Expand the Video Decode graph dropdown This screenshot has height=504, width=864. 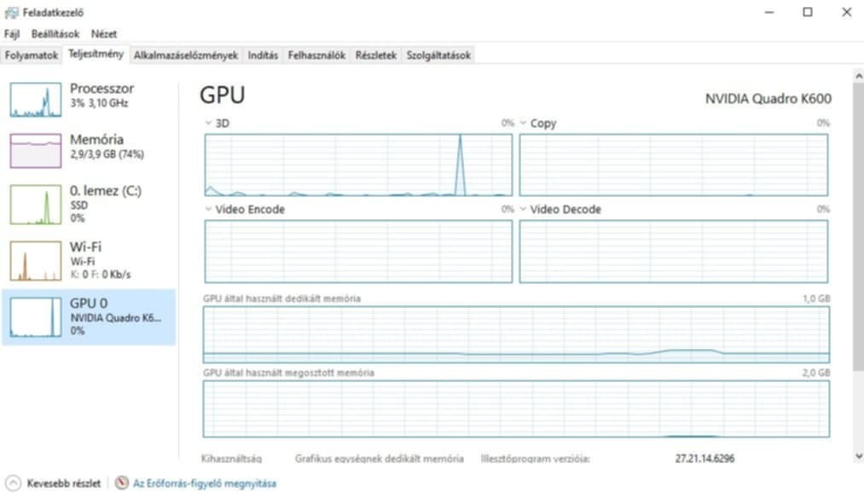pyautogui.click(x=524, y=209)
